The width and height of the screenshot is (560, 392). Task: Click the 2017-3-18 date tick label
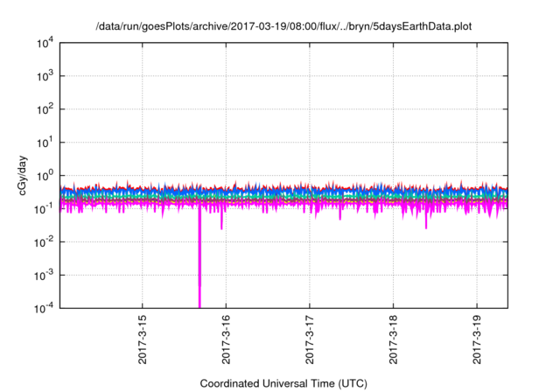393,339
